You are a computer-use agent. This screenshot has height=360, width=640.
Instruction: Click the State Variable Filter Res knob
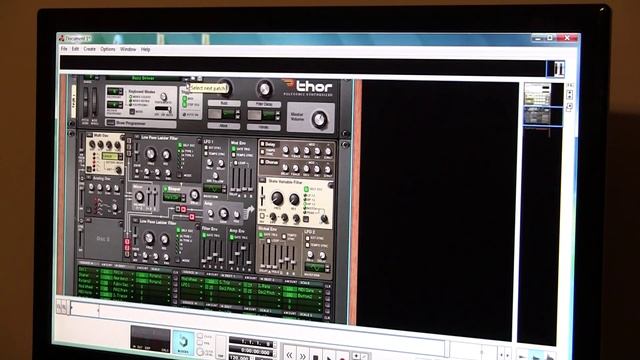click(294, 200)
